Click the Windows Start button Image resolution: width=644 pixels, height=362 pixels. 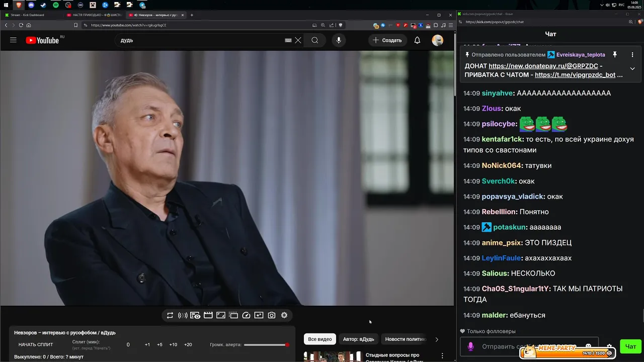click(5, 5)
